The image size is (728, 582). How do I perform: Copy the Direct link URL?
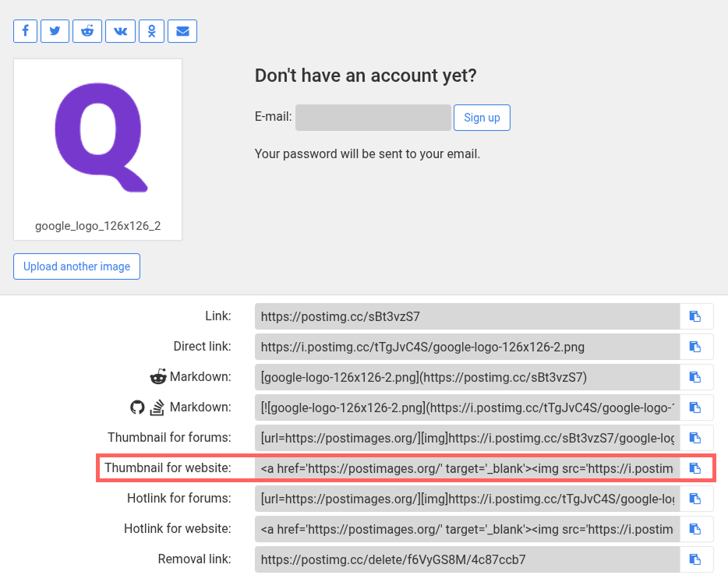coord(696,347)
